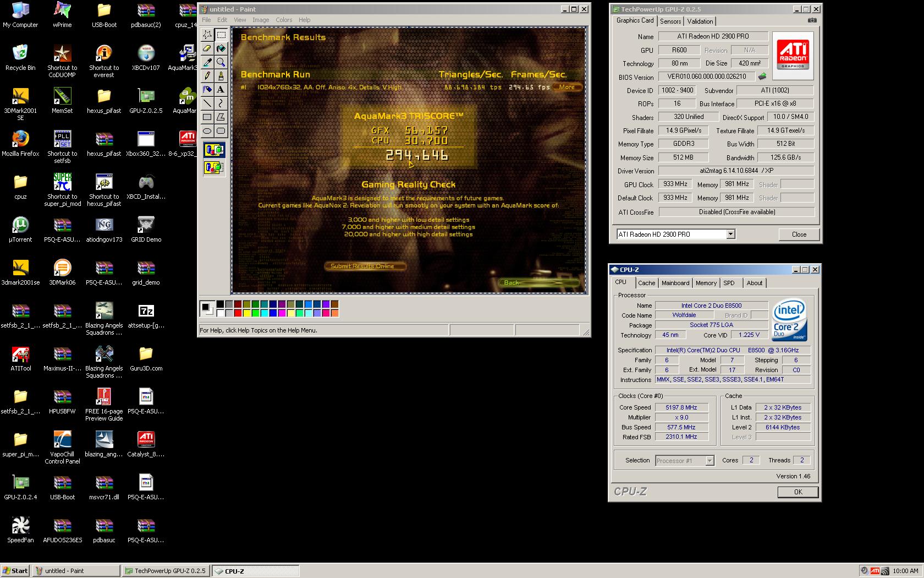The width and height of the screenshot is (924, 578).
Task: Switch to the Sensors tab in GPU-Z
Action: [670, 21]
